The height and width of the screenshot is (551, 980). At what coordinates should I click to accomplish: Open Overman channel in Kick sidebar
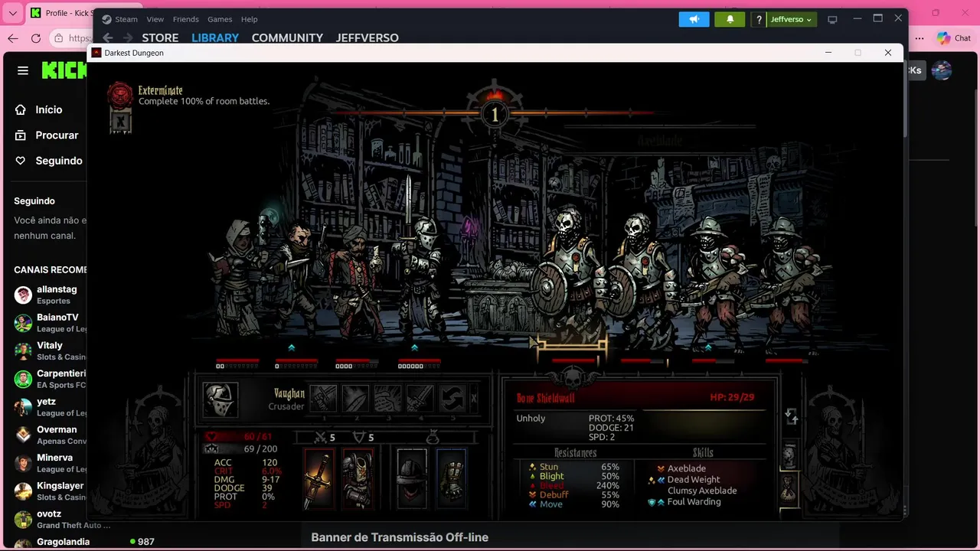[50, 435]
